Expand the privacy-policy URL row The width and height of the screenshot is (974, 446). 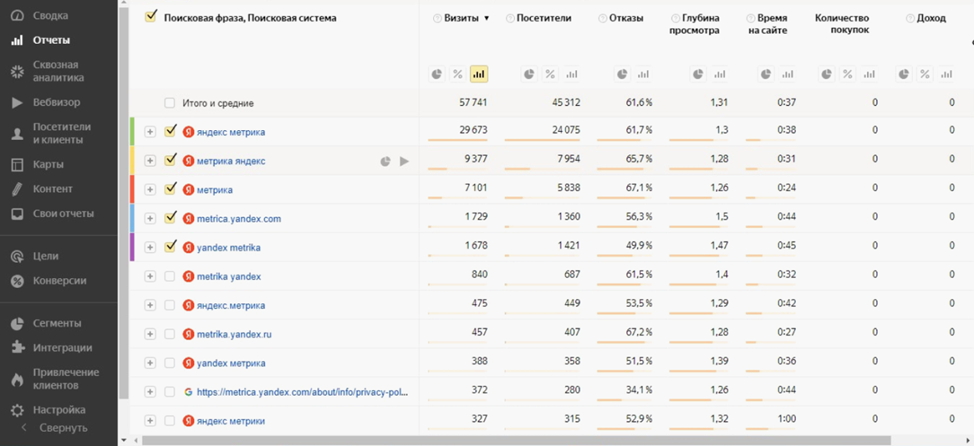coord(150,392)
